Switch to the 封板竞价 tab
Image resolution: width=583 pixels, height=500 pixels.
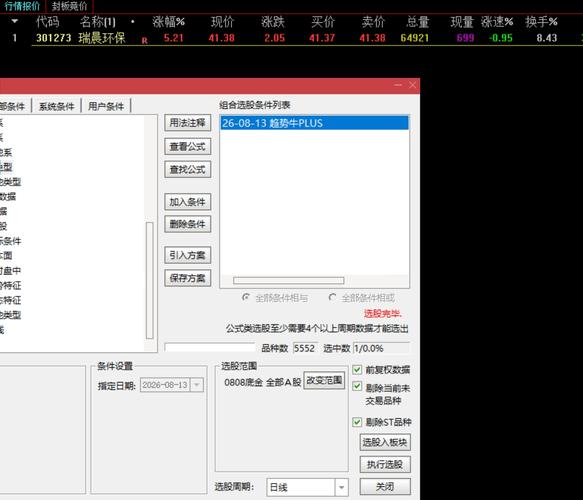pos(69,6)
